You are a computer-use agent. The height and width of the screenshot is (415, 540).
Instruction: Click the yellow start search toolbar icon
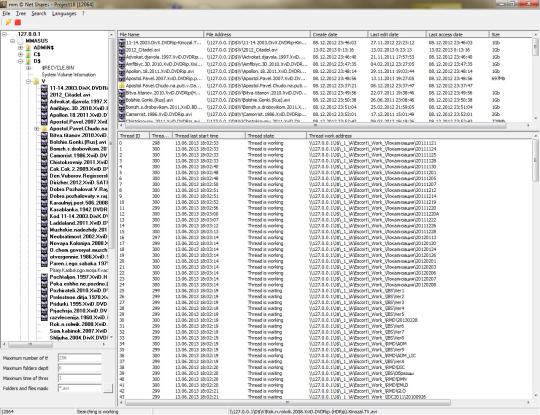(x=8, y=22)
